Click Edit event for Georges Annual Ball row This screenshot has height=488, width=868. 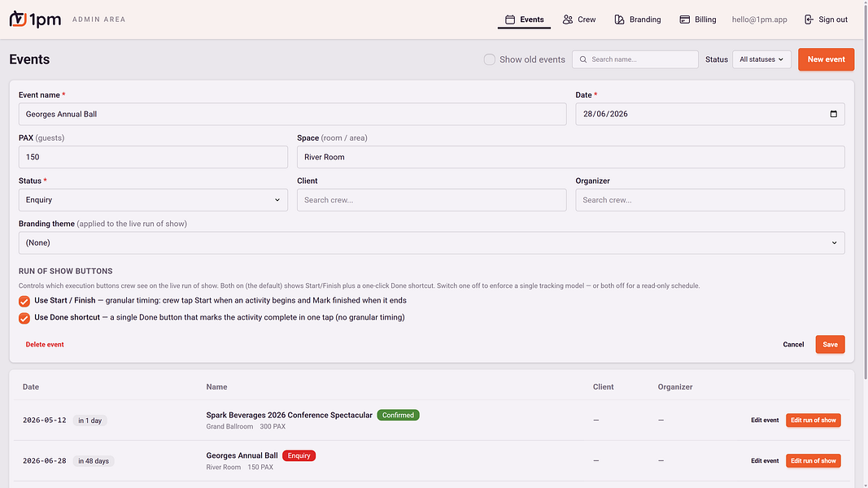(x=765, y=461)
